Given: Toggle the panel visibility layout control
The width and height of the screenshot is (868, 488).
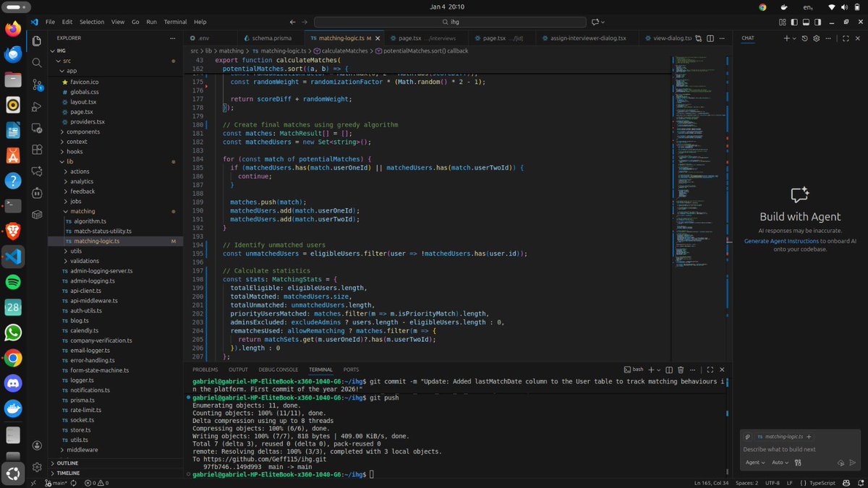Looking at the screenshot, I should [x=804, y=22].
